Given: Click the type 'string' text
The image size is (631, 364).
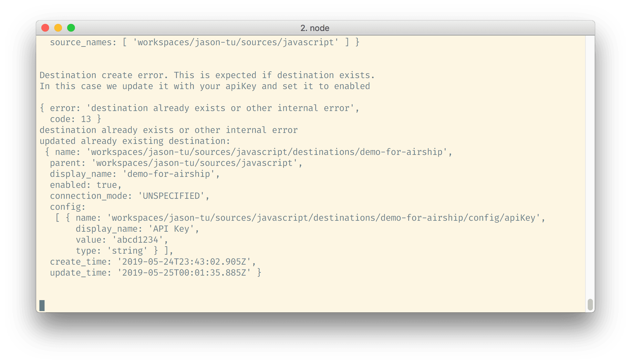Looking at the screenshot, I should coord(127,251).
